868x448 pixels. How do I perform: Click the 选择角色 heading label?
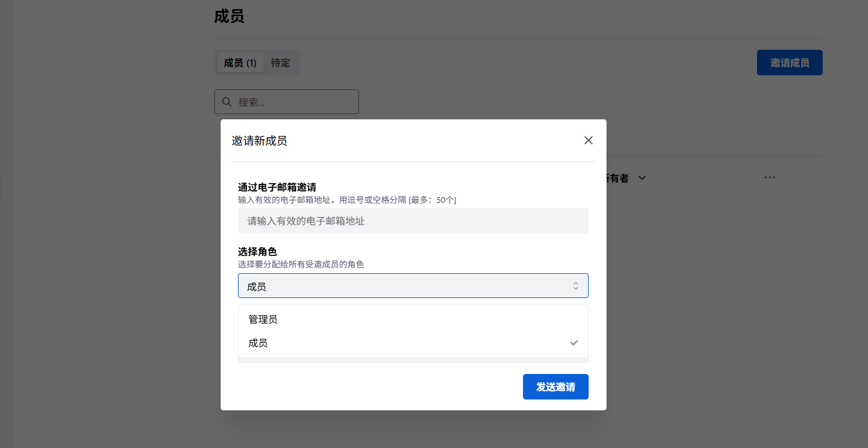pos(258,252)
